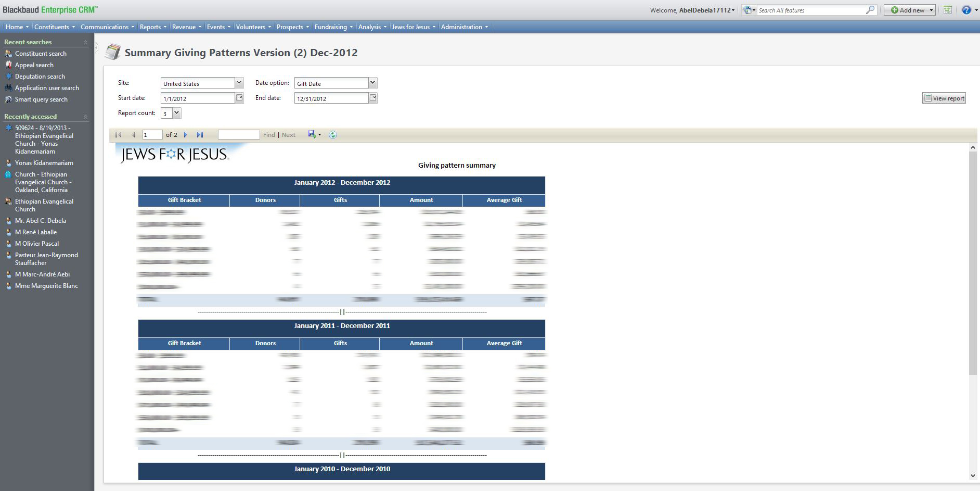Viewport: 980px width, 491px height.
Task: Open the AbelDebela17112 user menu arrow
Action: (x=733, y=10)
